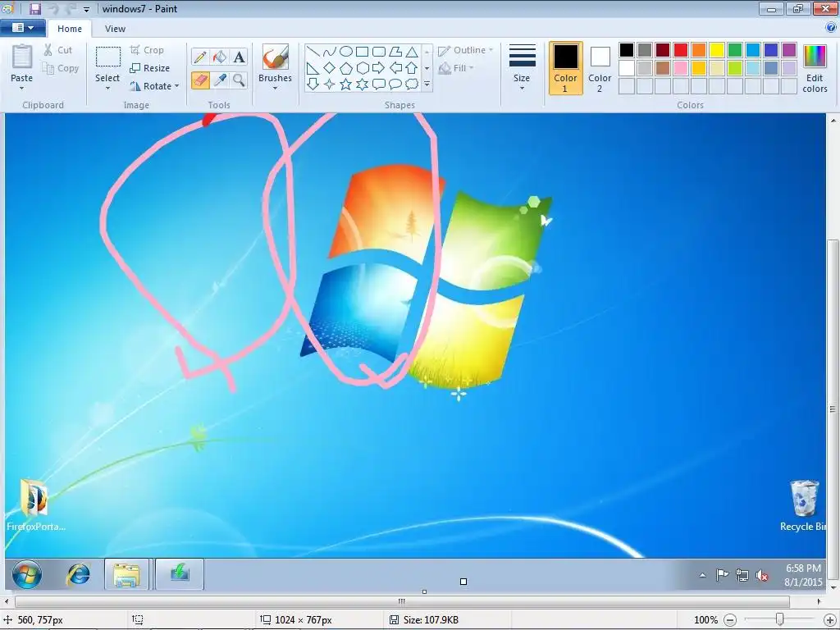This screenshot has width=840, height=630.
Task: Select the Text tool
Action: coord(239,57)
